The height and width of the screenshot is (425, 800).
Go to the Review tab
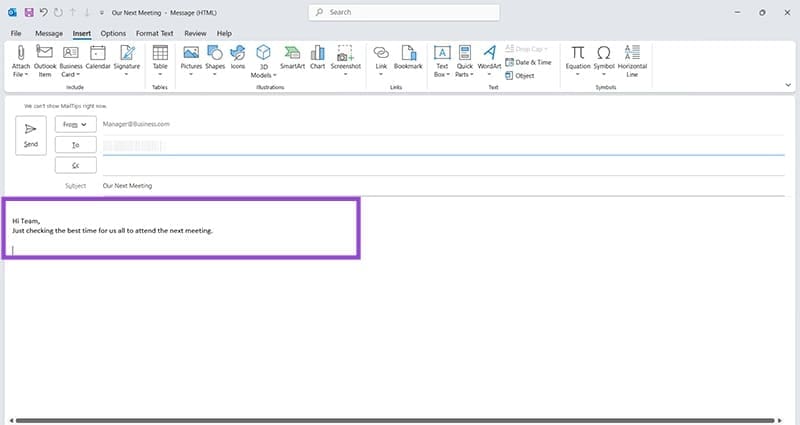point(195,33)
